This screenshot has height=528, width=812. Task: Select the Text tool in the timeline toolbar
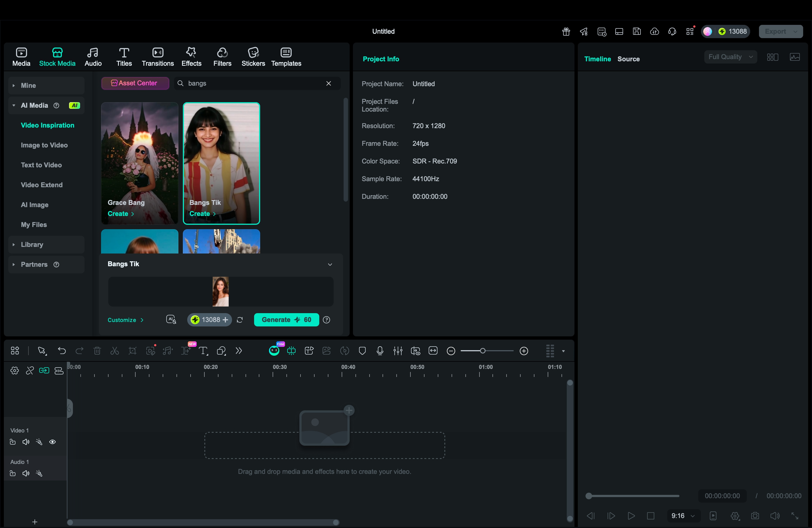pyautogui.click(x=203, y=351)
